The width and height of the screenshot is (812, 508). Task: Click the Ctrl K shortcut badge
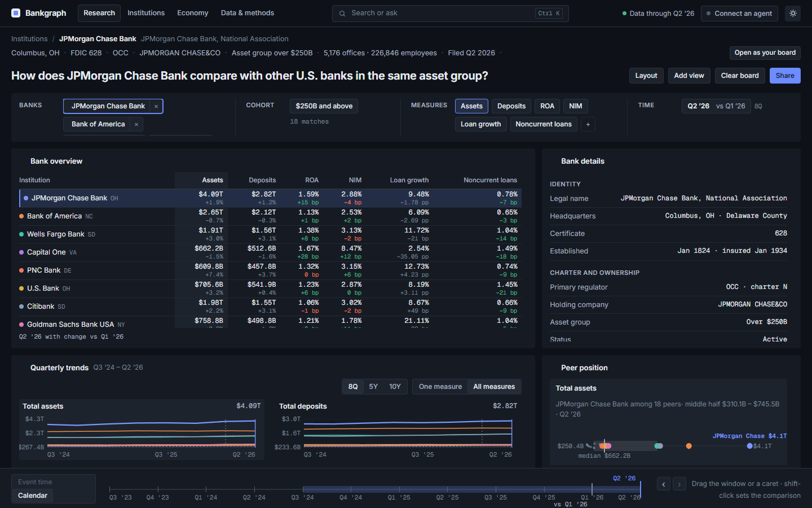549,13
